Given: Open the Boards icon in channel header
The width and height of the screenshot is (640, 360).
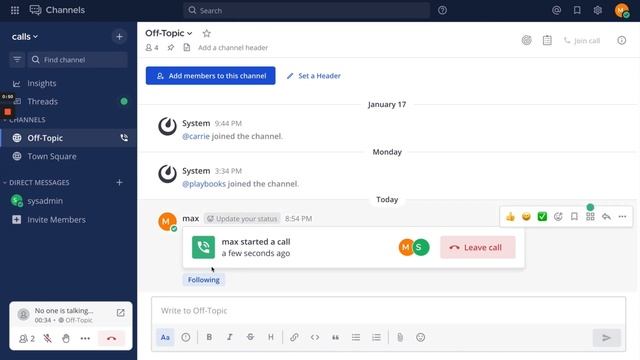Looking at the screenshot, I should pyautogui.click(x=547, y=40).
